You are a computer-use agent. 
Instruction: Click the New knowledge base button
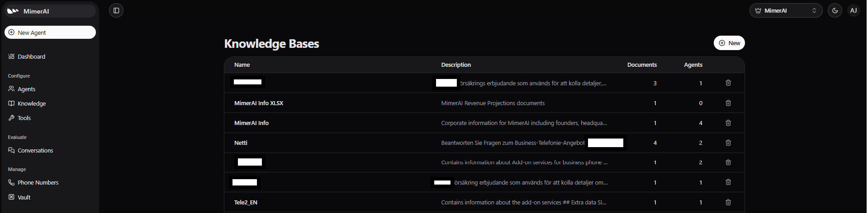[729, 43]
